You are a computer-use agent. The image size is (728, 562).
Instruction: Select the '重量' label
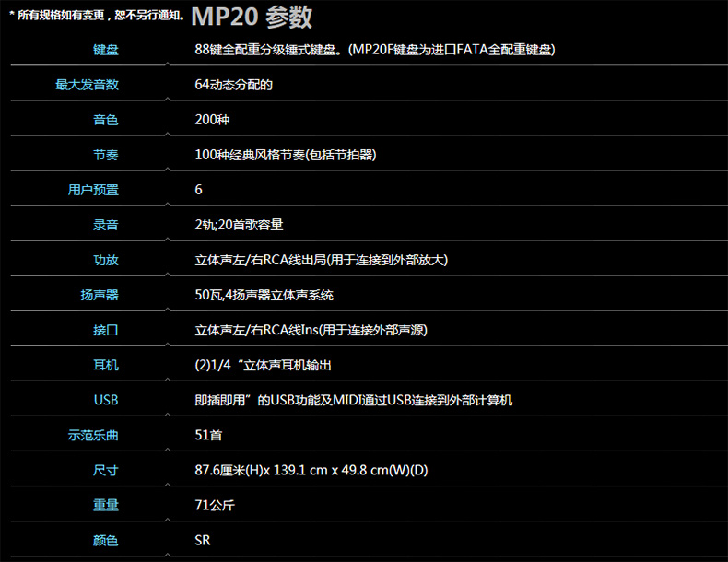[106, 506]
